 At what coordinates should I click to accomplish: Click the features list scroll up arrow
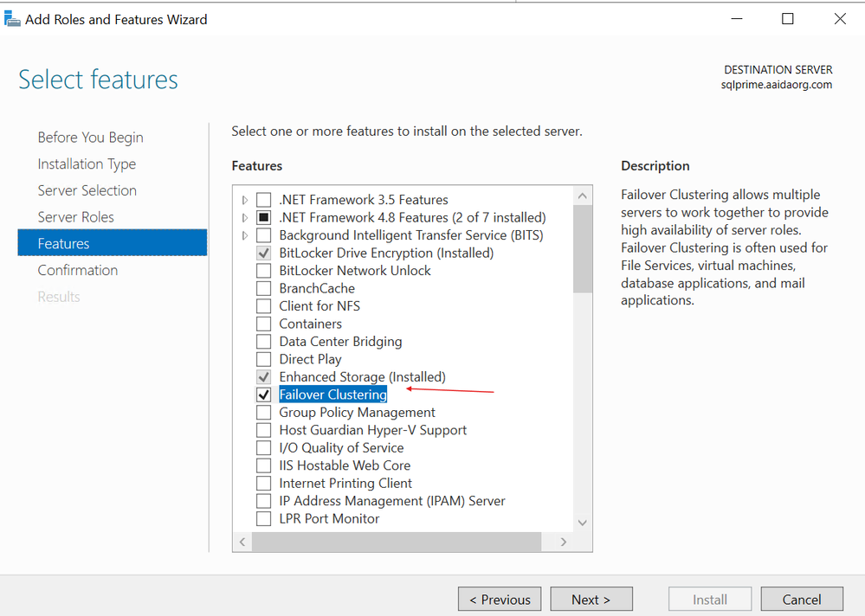click(x=583, y=196)
